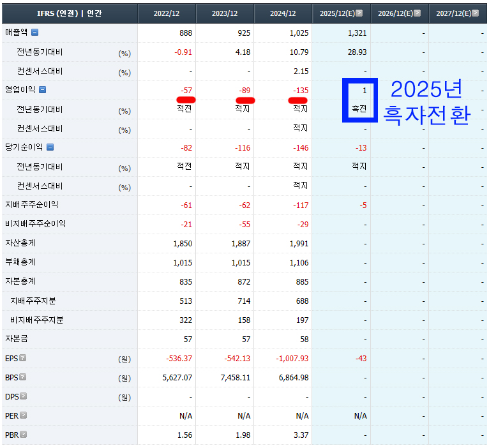489x448 pixels.
Task: Click help icon beside 2025/12(E) header
Action: point(359,13)
